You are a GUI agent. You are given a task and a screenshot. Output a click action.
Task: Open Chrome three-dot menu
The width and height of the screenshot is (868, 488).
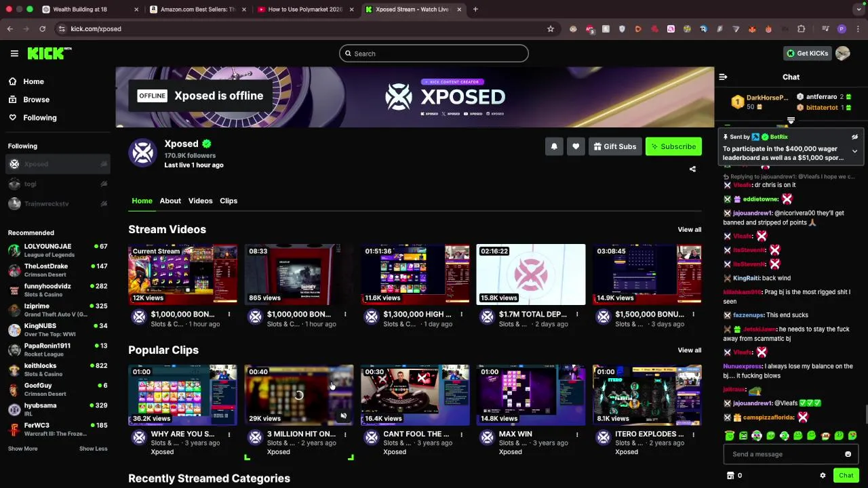pos(858,28)
